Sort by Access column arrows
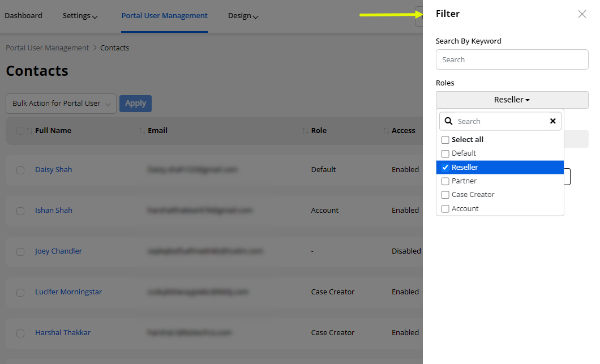600x364 pixels. [387, 131]
